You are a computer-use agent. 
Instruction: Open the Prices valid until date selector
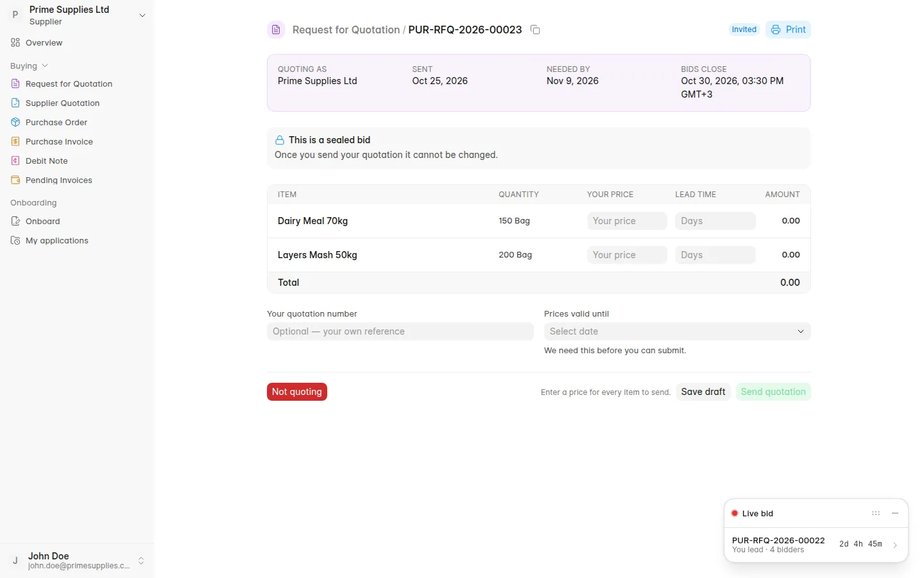click(x=677, y=331)
